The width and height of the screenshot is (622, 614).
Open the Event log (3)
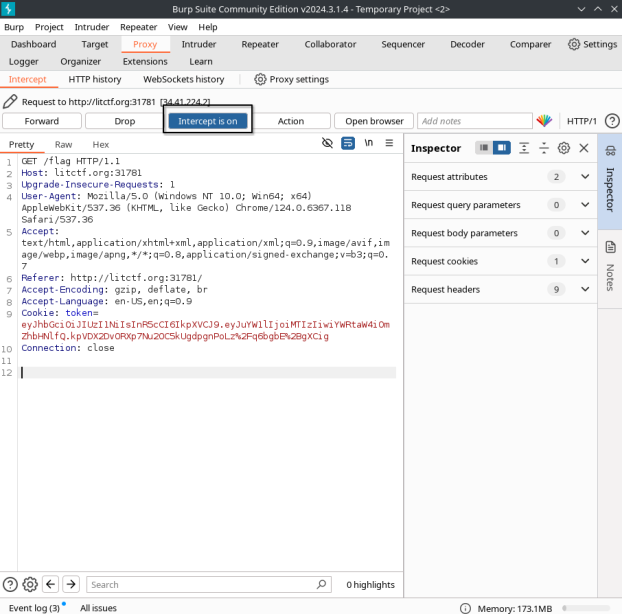pyautogui.click(x=34, y=608)
